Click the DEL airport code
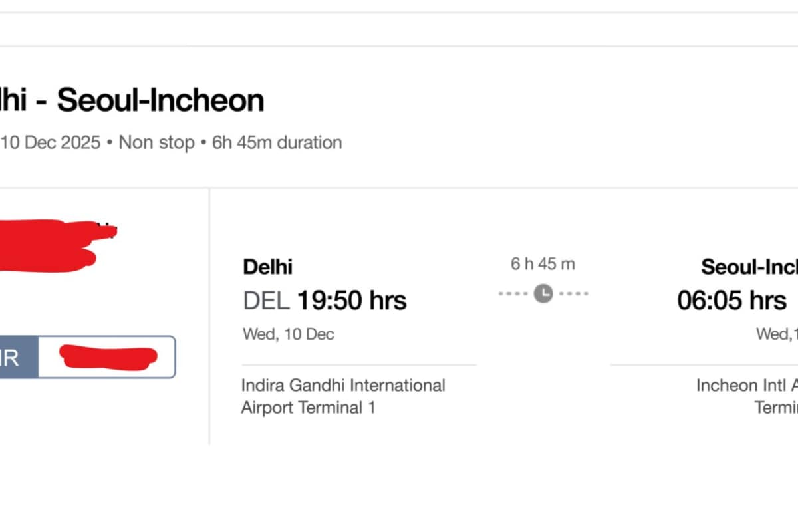This screenshot has width=798, height=532. click(x=266, y=301)
